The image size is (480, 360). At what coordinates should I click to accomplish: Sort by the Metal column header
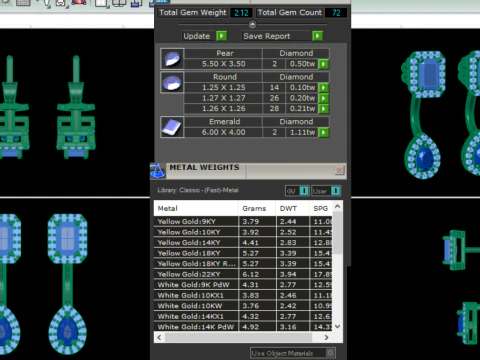point(196,208)
